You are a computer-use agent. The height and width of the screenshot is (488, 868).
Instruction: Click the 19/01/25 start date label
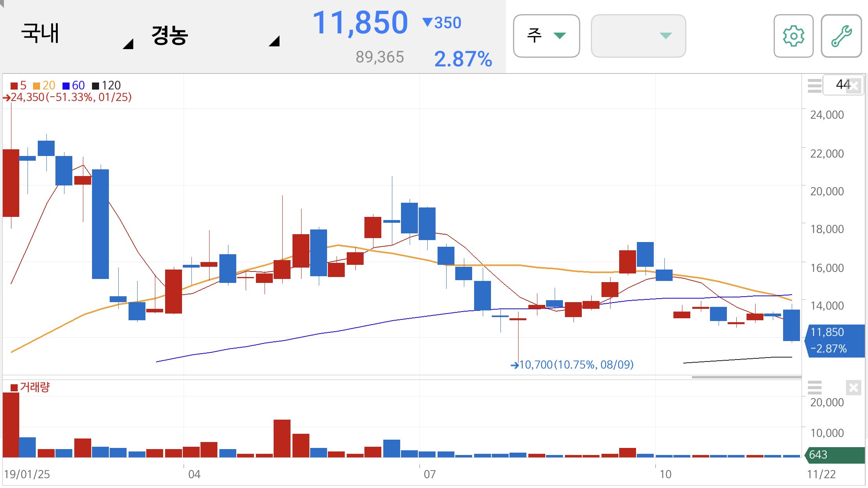coord(27,474)
